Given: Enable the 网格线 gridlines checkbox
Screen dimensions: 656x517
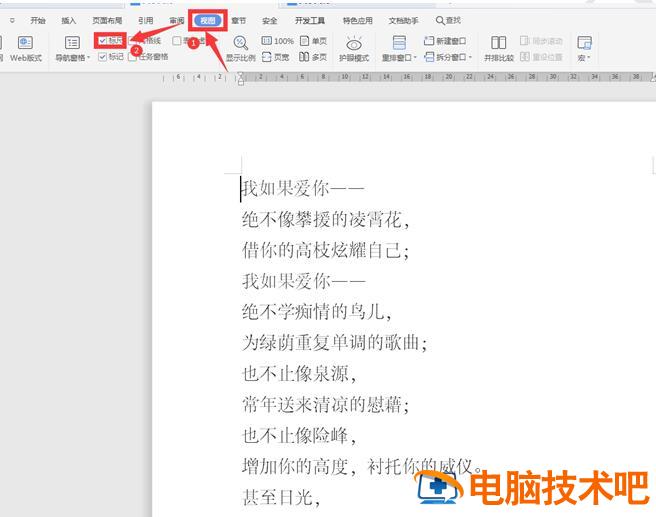Looking at the screenshot, I should click(x=133, y=41).
